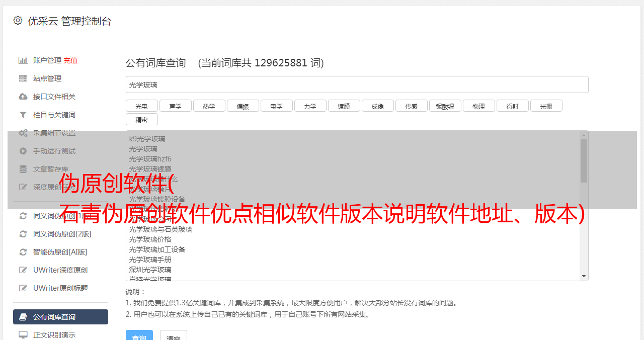The width and height of the screenshot is (644, 340).
Task: Click the gear icon beside 优采云 管理控制台
Action: 18,21
